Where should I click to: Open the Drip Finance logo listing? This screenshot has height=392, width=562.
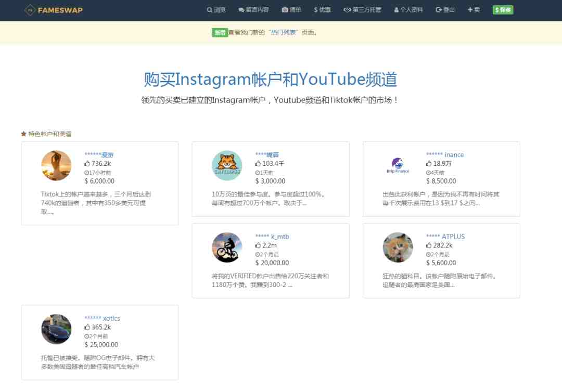click(x=398, y=165)
